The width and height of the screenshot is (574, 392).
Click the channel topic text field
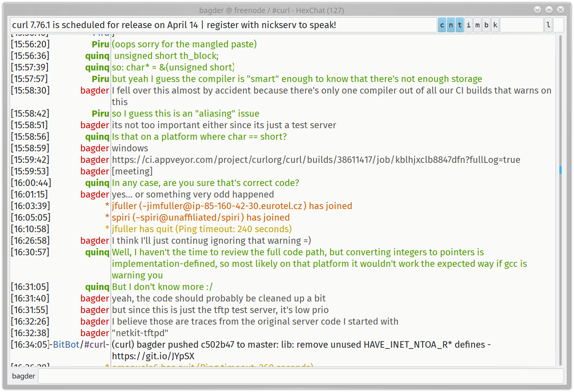(x=224, y=25)
